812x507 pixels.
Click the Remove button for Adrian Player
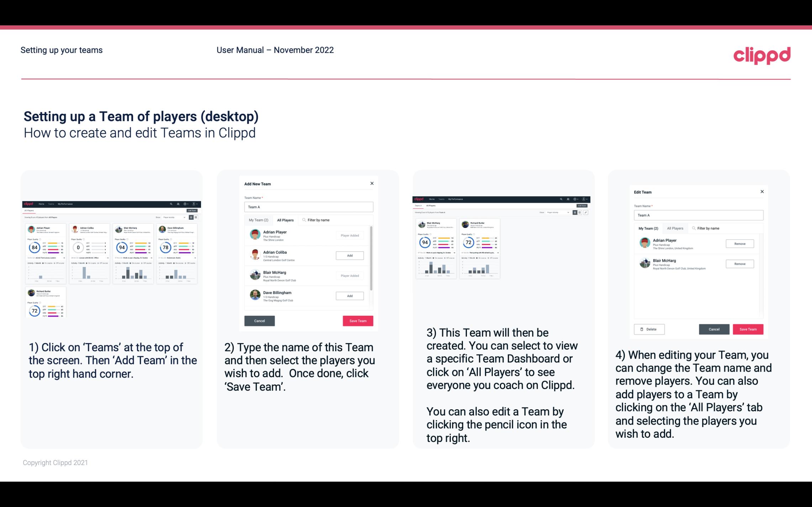[739, 244]
